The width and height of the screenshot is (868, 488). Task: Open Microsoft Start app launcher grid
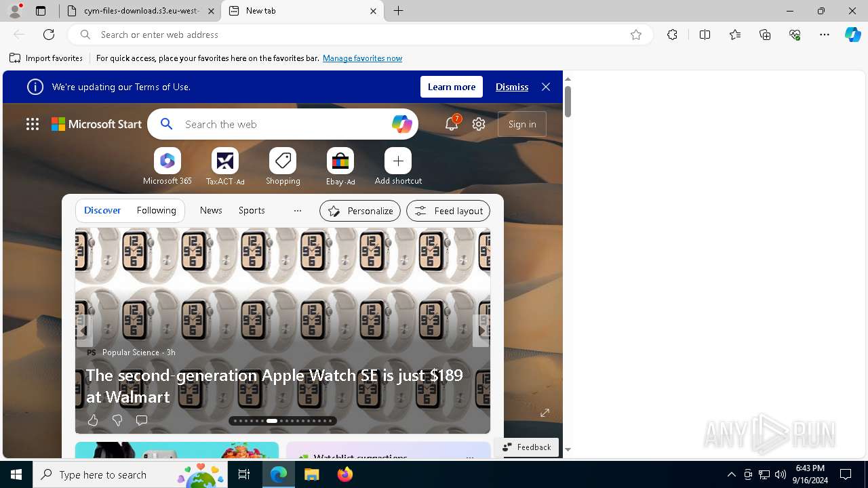(x=33, y=124)
